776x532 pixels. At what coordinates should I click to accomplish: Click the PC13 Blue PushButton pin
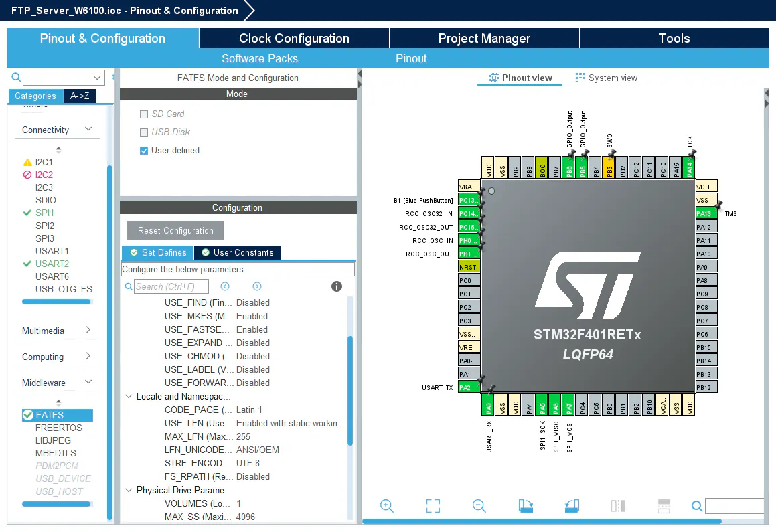469,200
